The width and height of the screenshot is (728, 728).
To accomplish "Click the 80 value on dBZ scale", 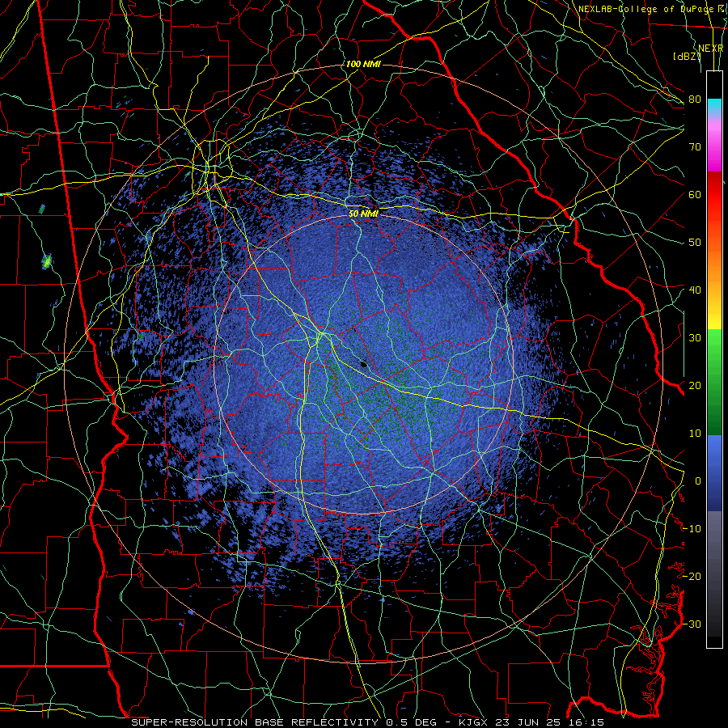I will click(x=695, y=99).
